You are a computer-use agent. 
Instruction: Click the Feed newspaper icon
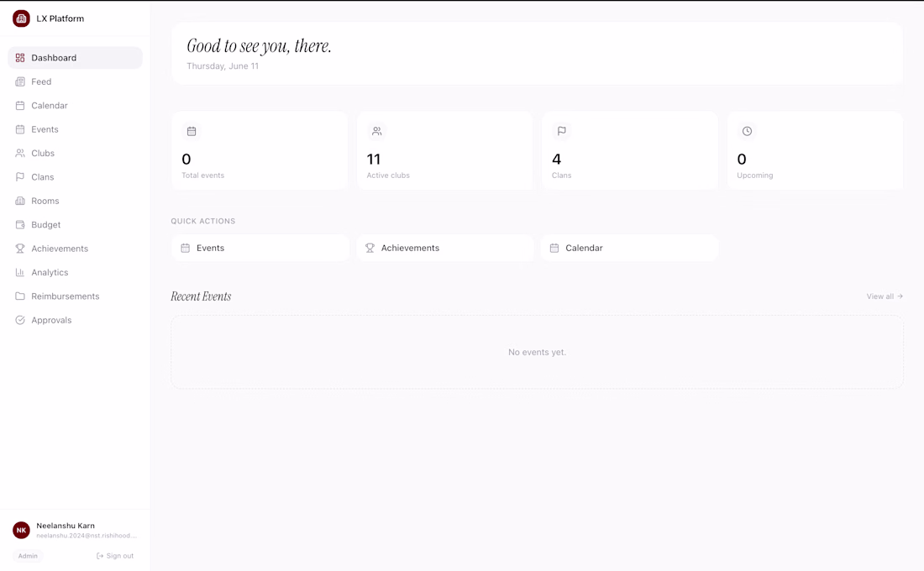click(x=20, y=81)
